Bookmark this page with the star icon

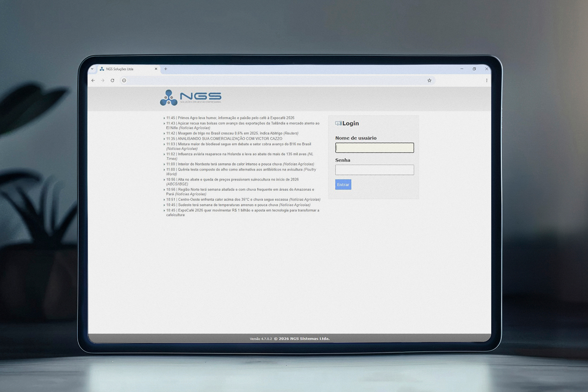(x=429, y=80)
